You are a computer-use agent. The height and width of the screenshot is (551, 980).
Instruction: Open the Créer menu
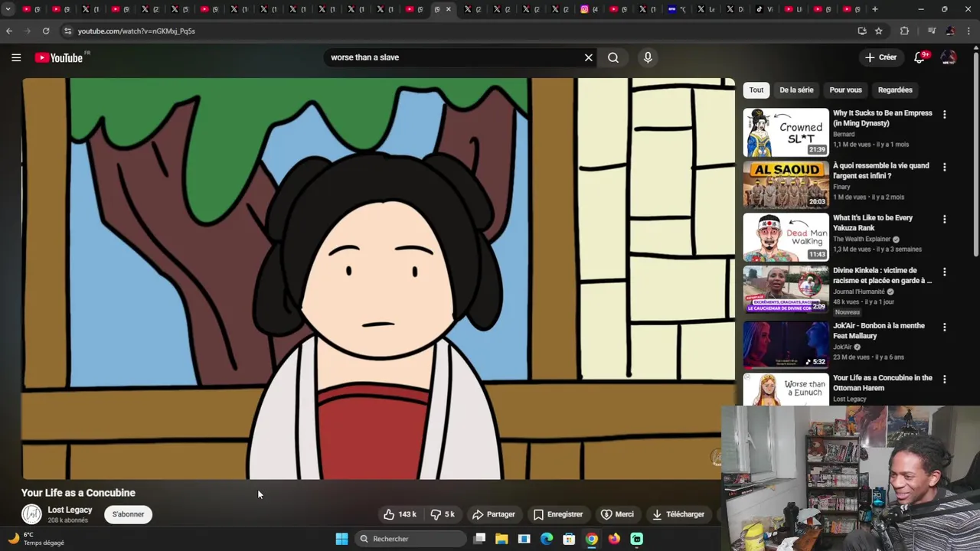pyautogui.click(x=881, y=57)
